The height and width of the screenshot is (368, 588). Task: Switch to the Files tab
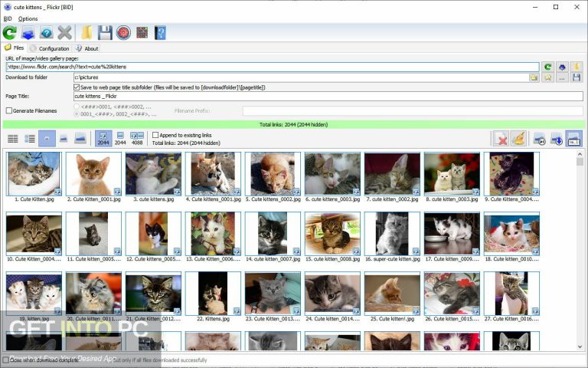[14, 48]
